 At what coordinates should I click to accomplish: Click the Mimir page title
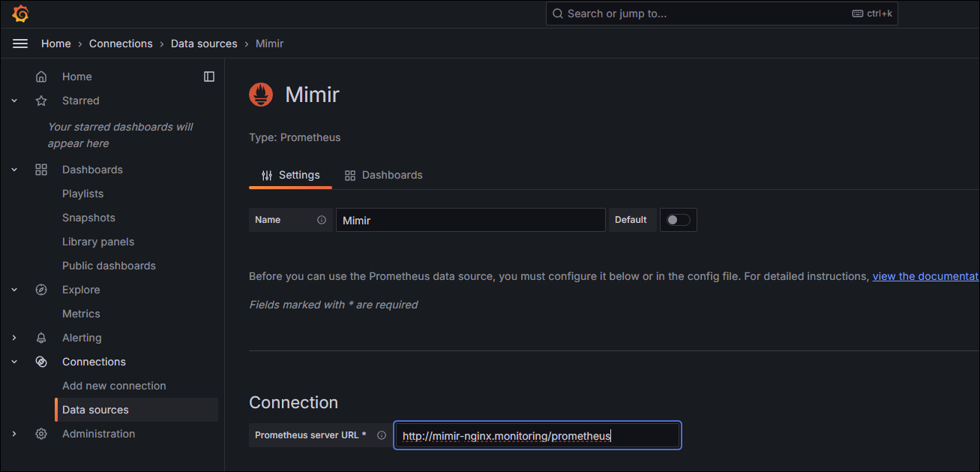tap(313, 95)
